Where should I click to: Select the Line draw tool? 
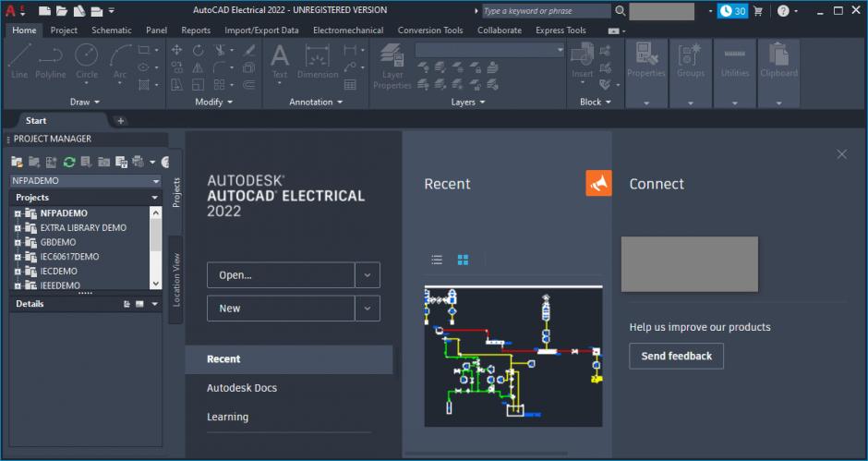click(x=18, y=61)
